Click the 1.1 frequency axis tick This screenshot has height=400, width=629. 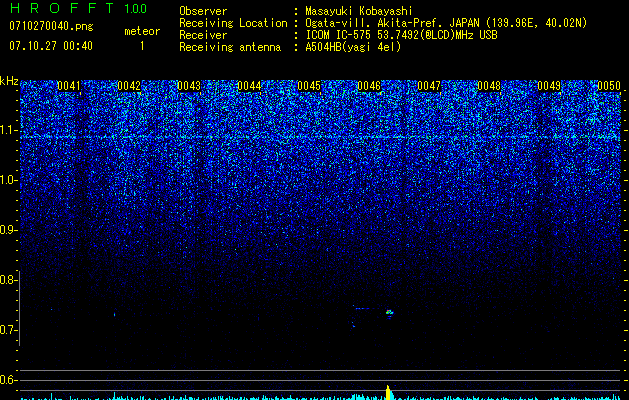[x=8, y=130]
